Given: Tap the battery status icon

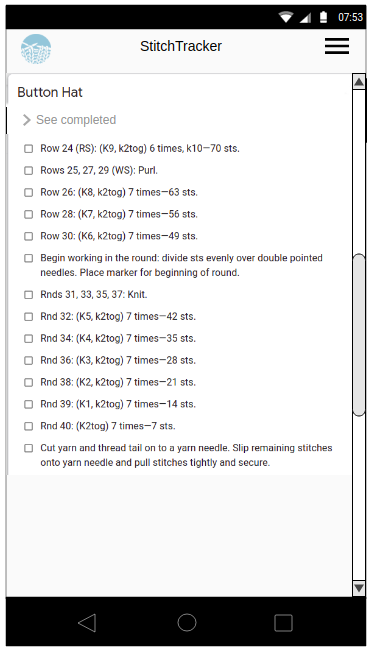Looking at the screenshot, I should click(323, 17).
